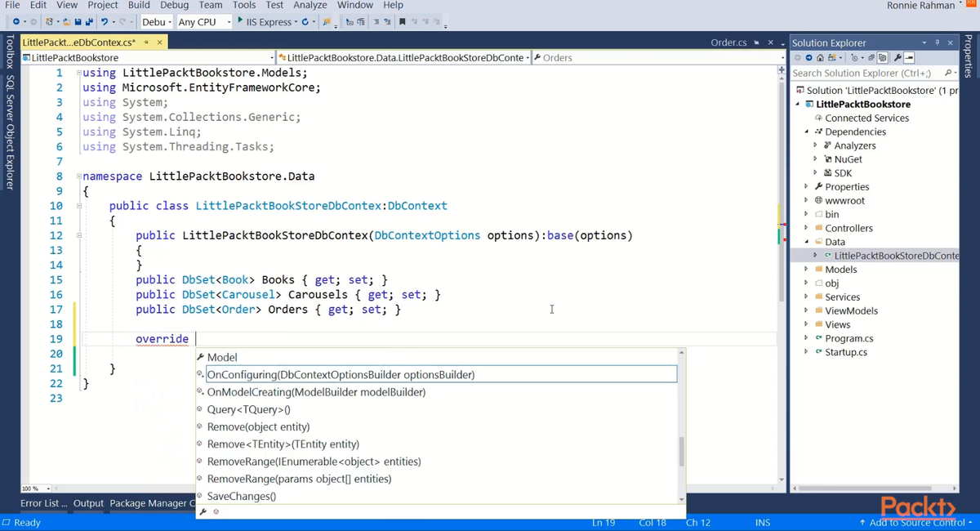980x531 pixels.
Task: Click the Bookmark toolbar icon
Action: pyautogui.click(x=402, y=22)
